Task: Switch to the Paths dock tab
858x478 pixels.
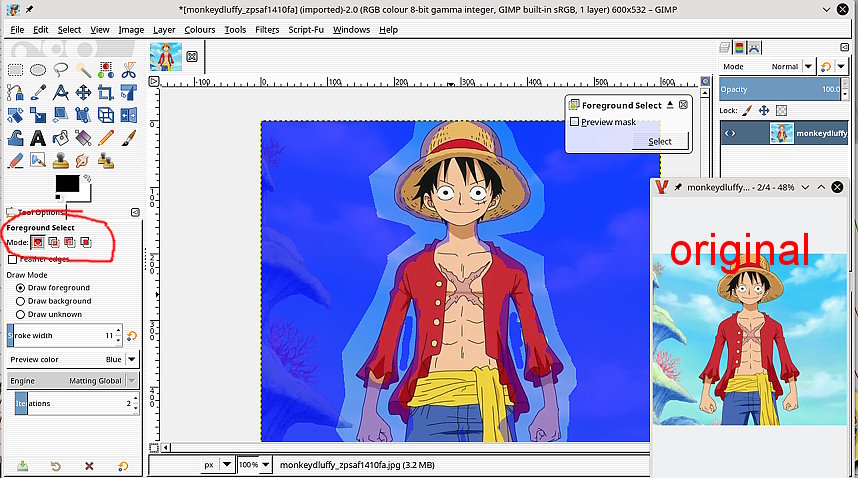Action: [x=754, y=48]
